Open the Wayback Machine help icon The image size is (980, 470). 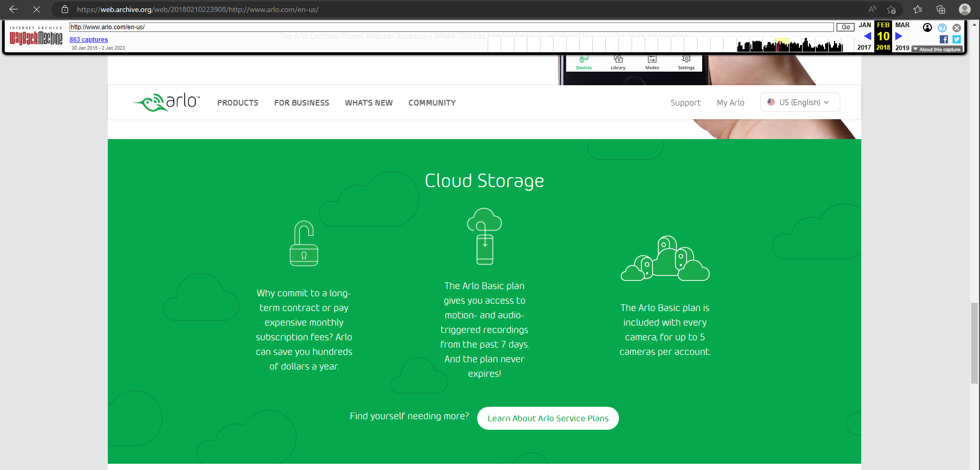942,28
